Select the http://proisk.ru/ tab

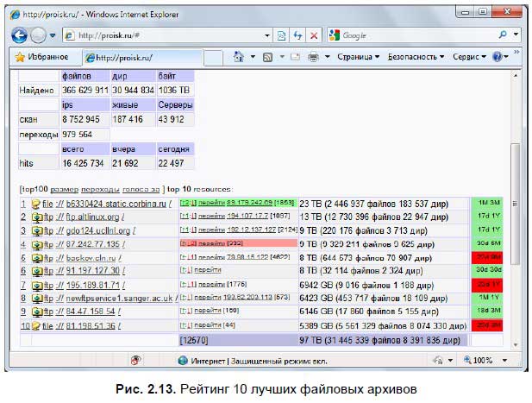(121, 57)
